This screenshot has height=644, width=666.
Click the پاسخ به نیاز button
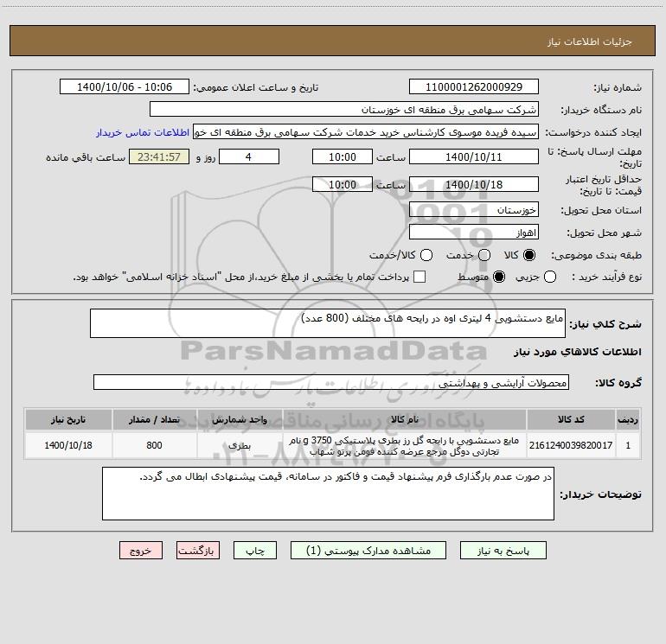[503, 551]
